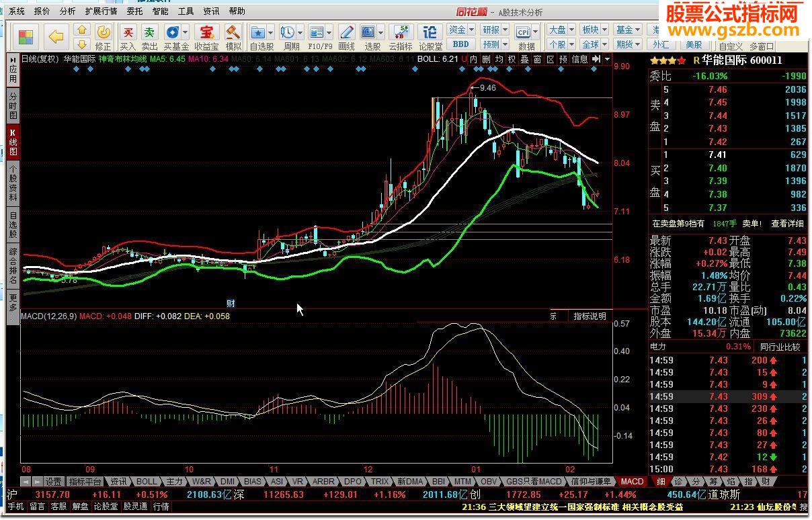Open 指标说明 indicator description
This screenshot has width=812, height=520.
coord(590,316)
